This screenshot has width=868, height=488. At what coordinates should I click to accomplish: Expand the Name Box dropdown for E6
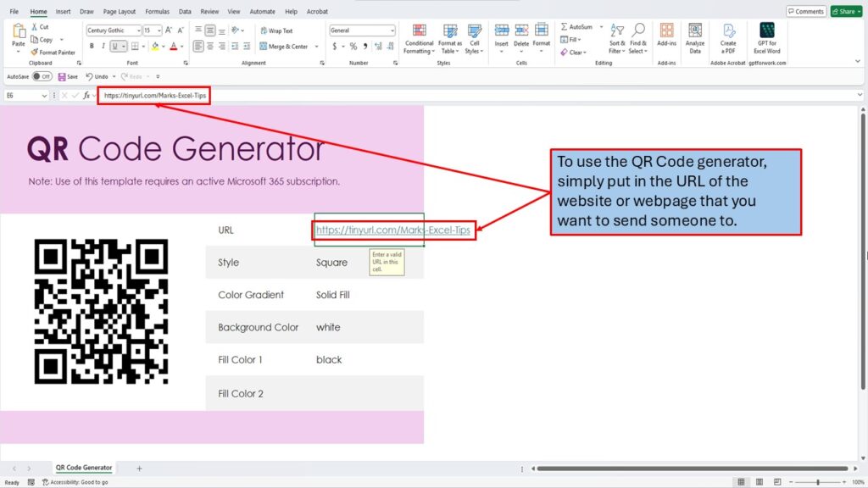44,96
